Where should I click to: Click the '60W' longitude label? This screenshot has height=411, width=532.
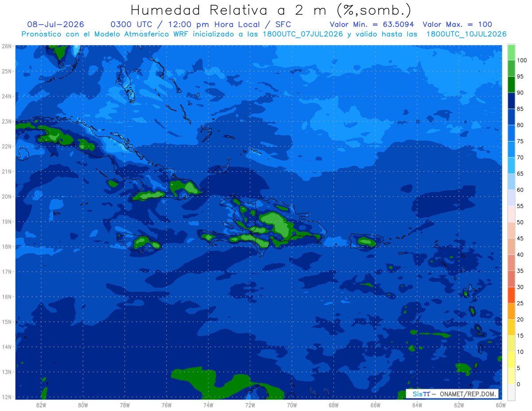pos(501,405)
